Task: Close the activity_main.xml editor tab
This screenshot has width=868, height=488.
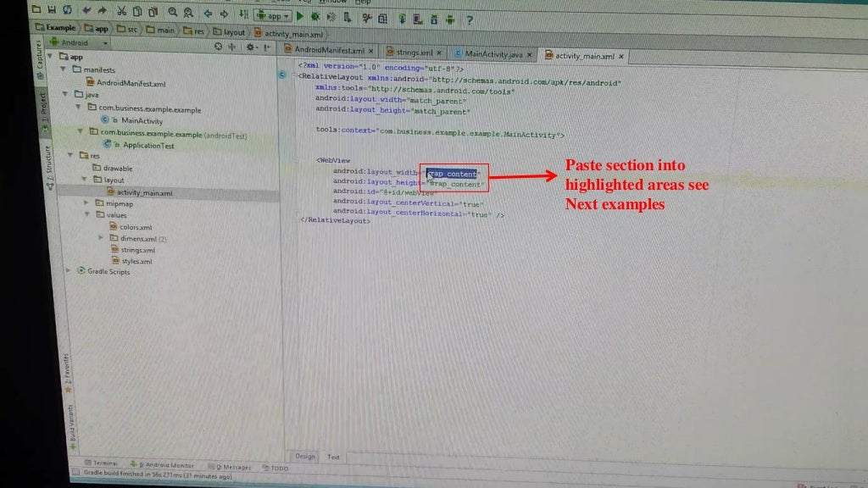Action: (x=621, y=57)
